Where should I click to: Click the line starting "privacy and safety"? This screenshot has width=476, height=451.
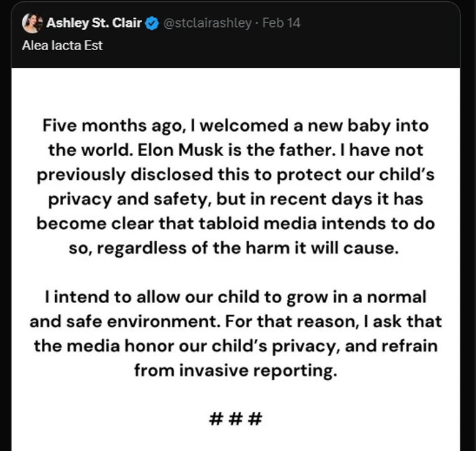235,199
